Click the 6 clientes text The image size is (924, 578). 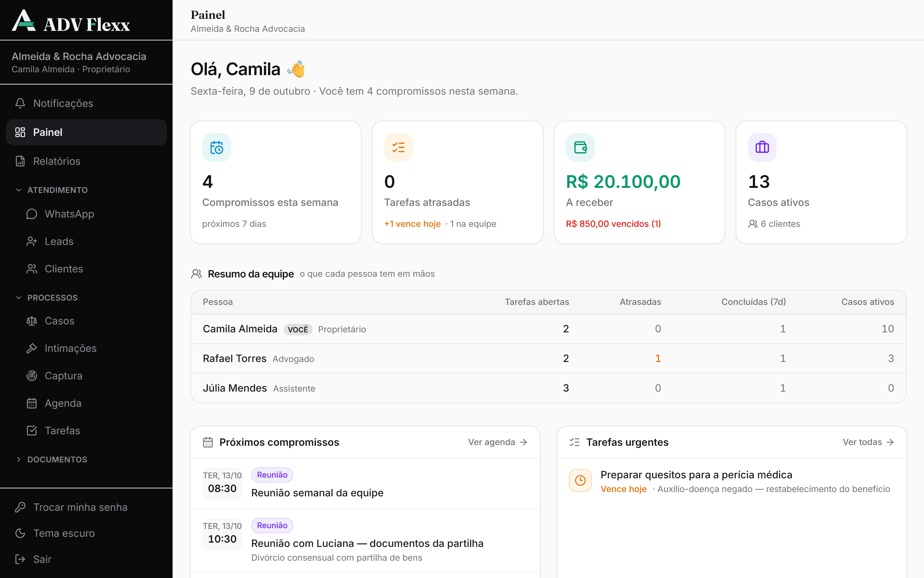pos(780,224)
